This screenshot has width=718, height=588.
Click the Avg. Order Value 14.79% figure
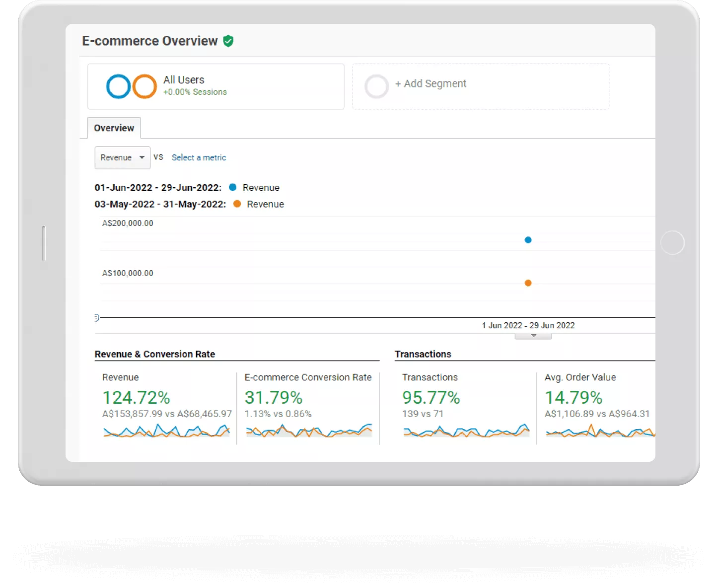(x=574, y=398)
